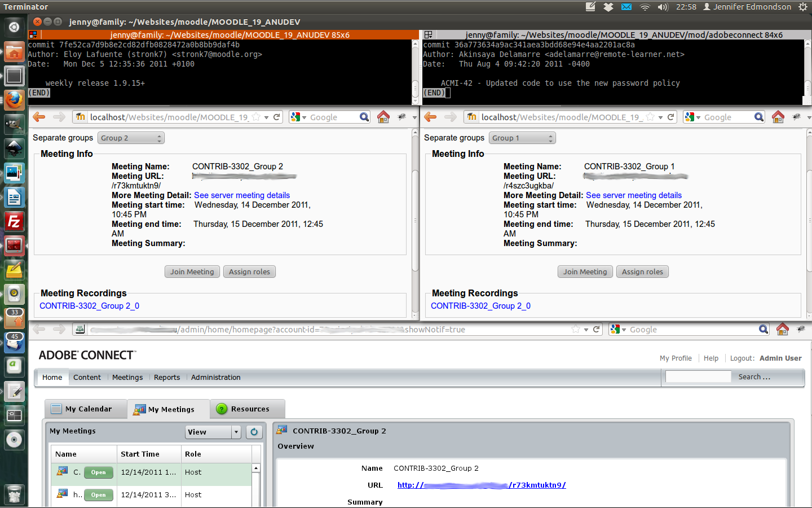Open Jennifer Edmondson user menu
The image size is (812, 508).
coord(747,7)
